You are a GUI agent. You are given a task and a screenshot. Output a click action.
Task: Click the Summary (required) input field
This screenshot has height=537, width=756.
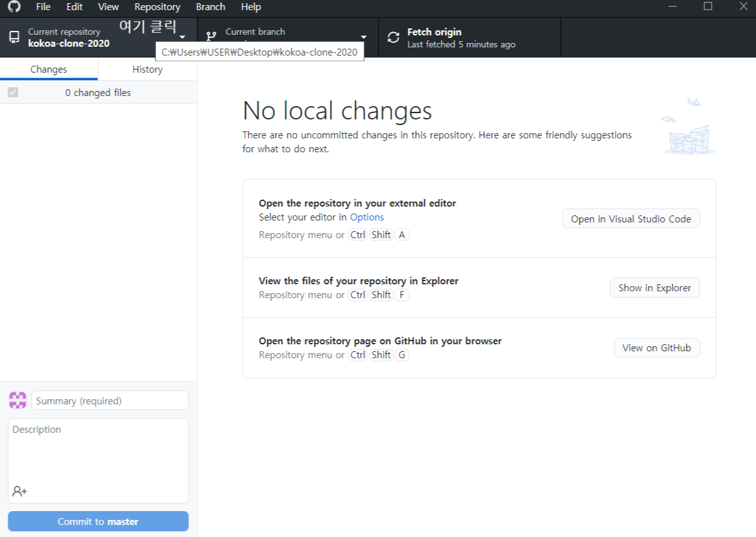(x=110, y=401)
